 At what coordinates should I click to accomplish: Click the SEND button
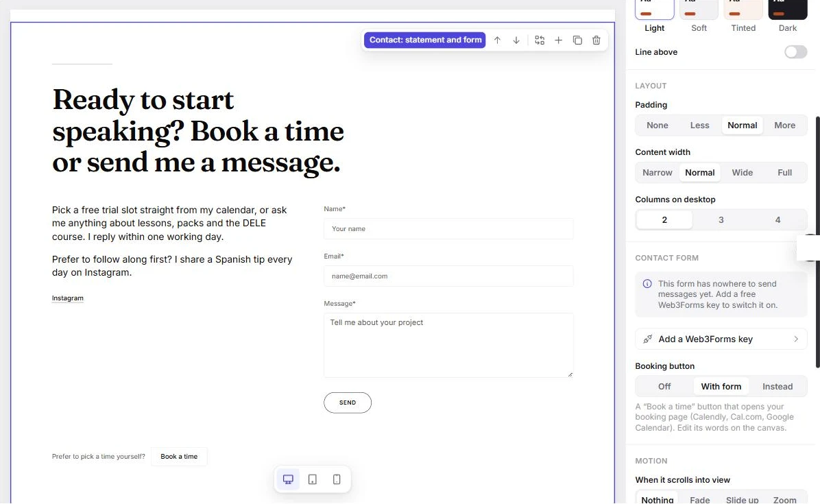pyautogui.click(x=347, y=403)
